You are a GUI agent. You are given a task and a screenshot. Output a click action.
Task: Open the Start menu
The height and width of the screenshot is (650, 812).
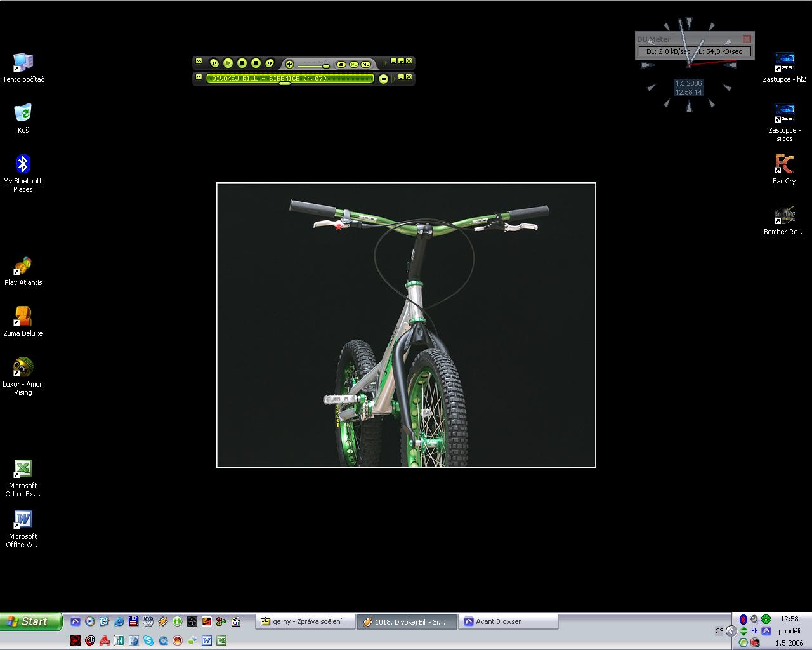click(x=31, y=621)
